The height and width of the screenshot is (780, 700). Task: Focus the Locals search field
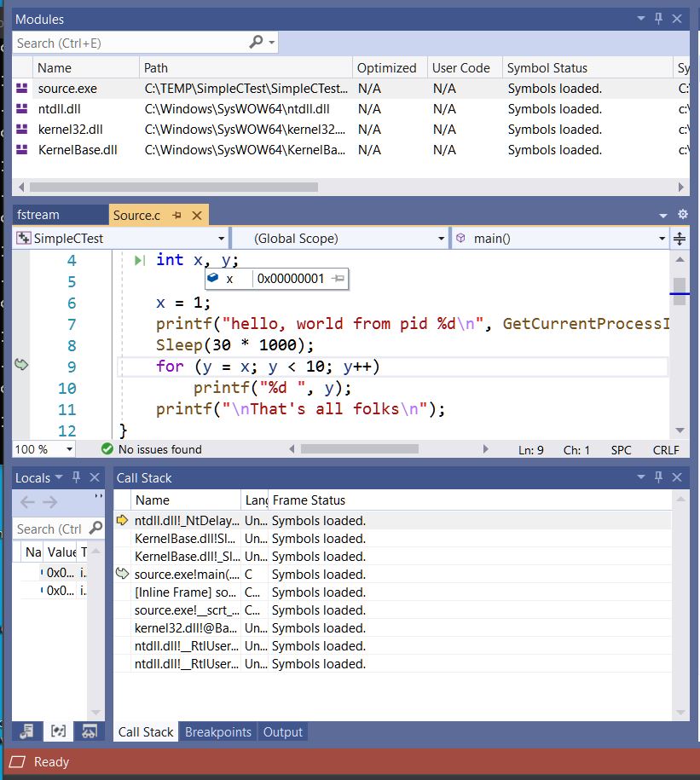coord(49,529)
